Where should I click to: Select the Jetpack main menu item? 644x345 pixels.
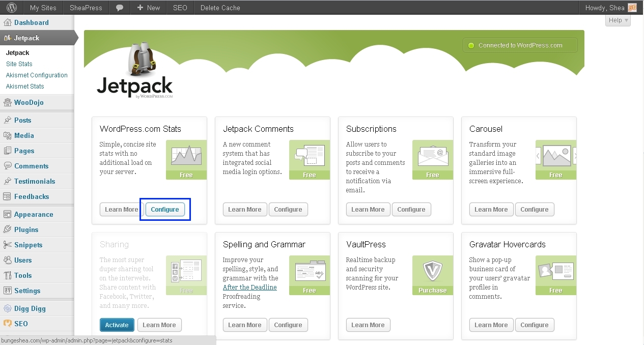click(x=37, y=38)
